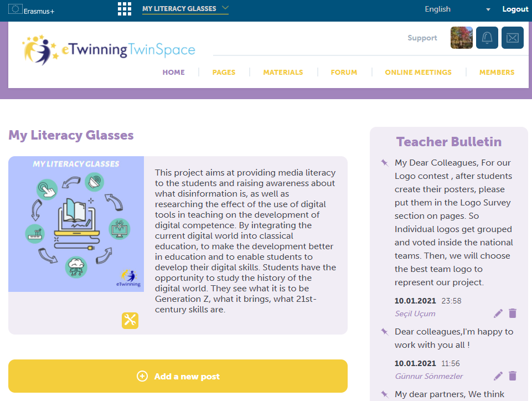This screenshot has width=532, height=401.
Task: Click the Logout link
Action: pos(515,9)
